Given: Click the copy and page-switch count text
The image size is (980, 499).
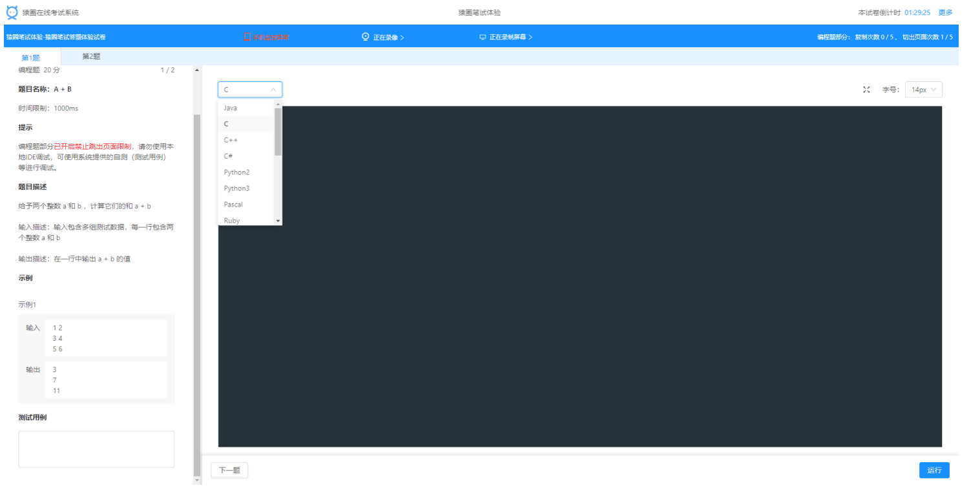Looking at the screenshot, I should (885, 37).
